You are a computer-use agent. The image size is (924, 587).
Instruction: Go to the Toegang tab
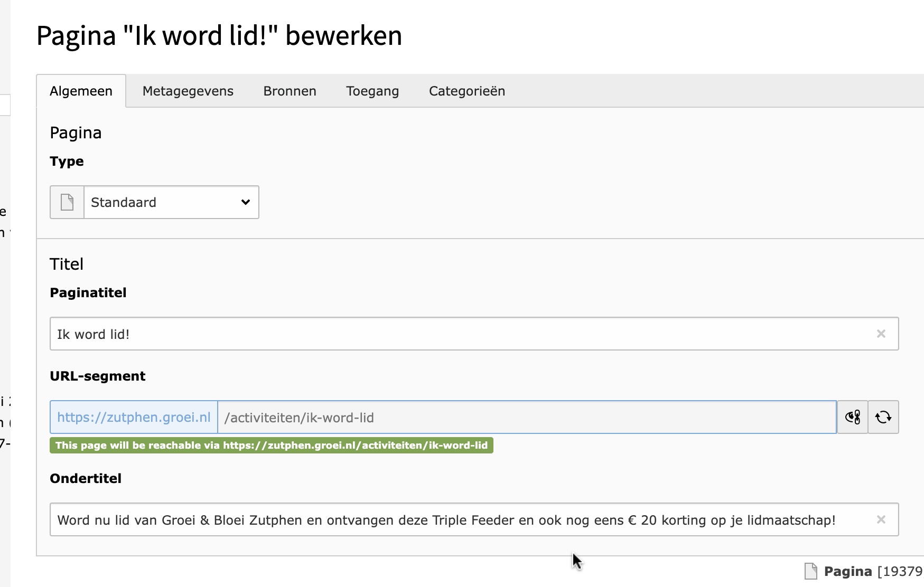coord(372,91)
